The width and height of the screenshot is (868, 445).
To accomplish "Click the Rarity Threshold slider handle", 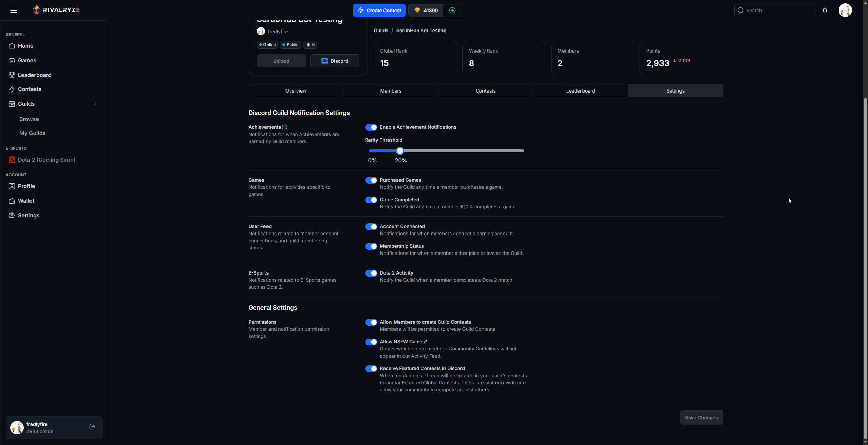I will [400, 151].
